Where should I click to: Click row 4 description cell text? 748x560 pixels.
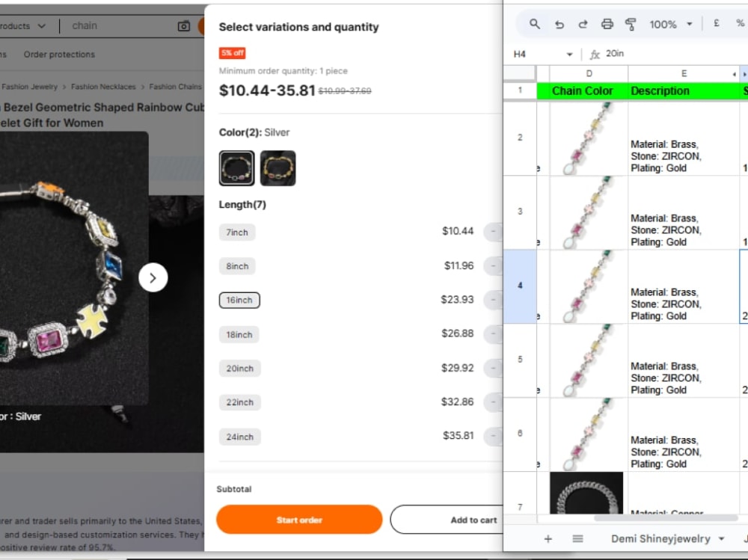666,304
